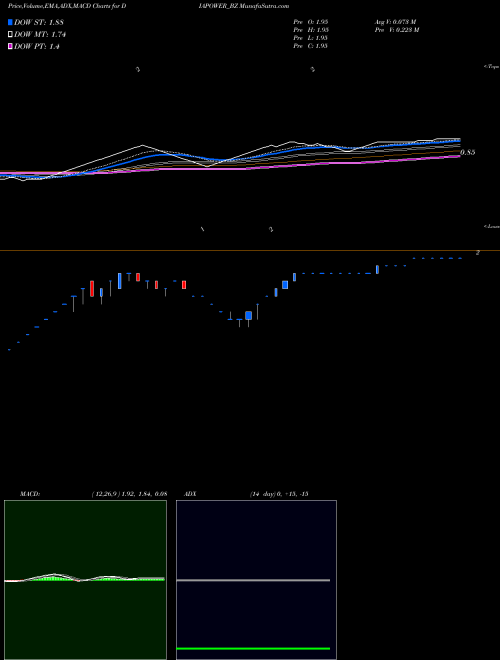The image size is (500, 660).
Task: Click the 'MACD:' panel heading
Action: pos(30,494)
